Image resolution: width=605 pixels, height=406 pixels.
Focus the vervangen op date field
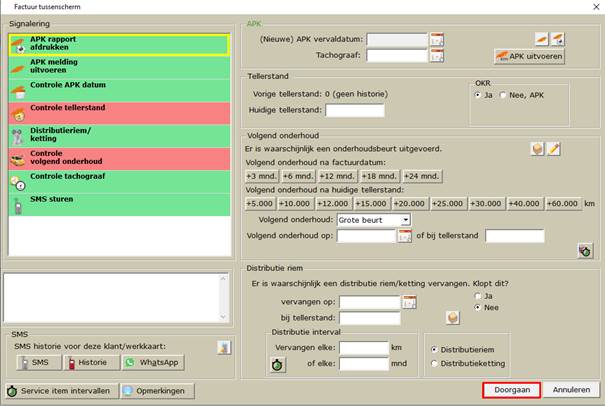pos(370,302)
